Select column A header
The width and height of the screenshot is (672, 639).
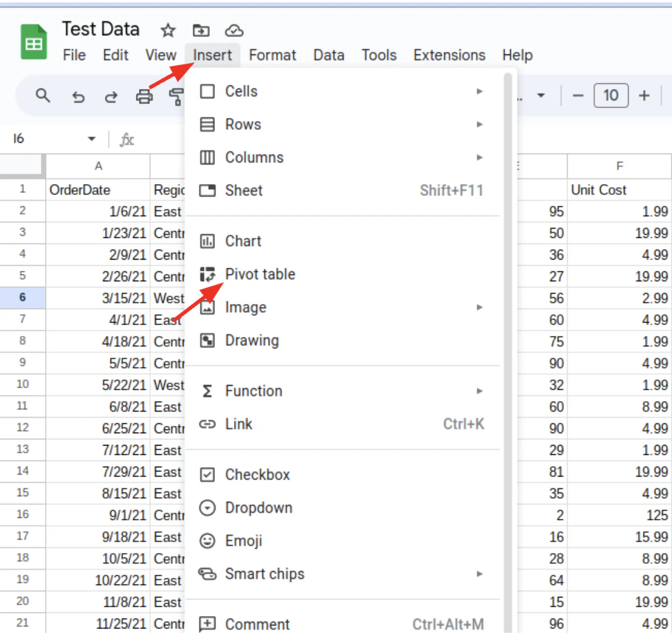point(98,166)
